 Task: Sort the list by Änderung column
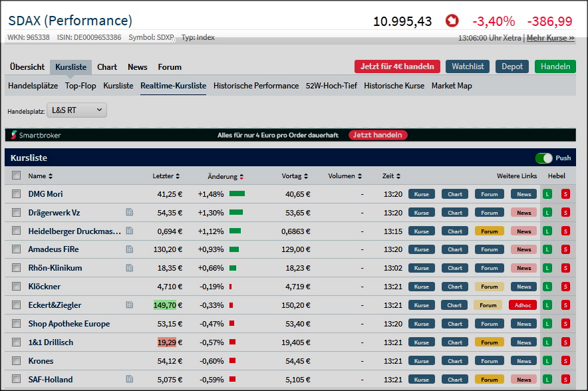225,176
